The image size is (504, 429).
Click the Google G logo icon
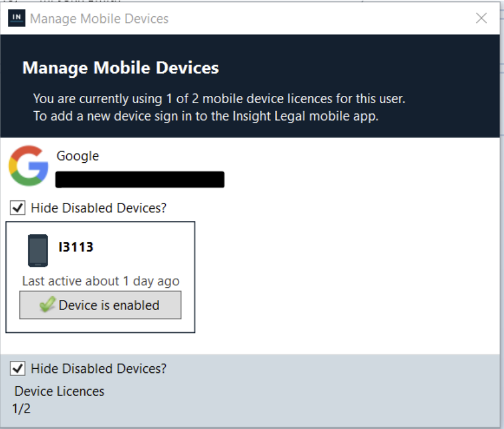28,165
